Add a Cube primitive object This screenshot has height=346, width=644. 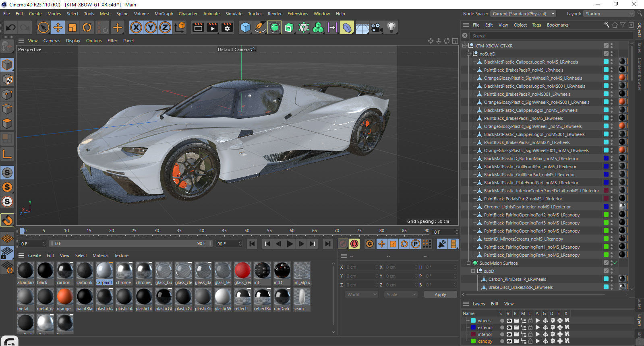pyautogui.click(x=245, y=27)
